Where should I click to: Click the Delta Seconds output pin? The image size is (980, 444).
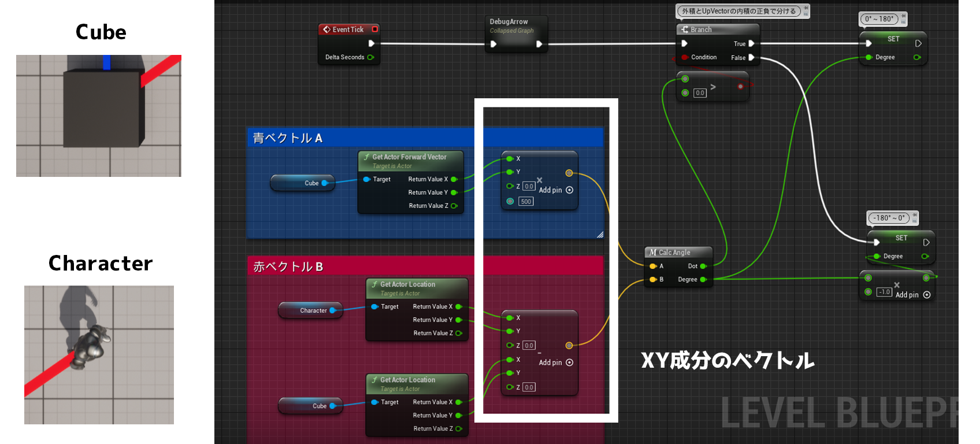pos(370,57)
